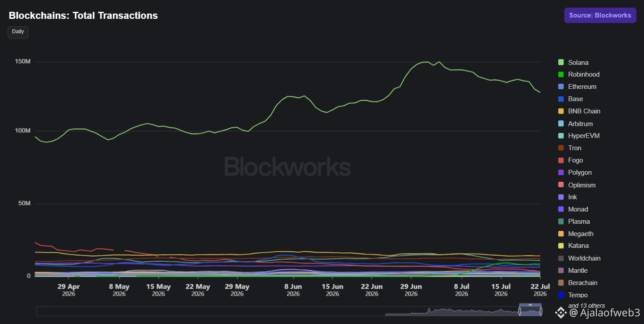Toggle the Megaeth legend entry
This screenshot has height=324, width=644.
point(576,234)
